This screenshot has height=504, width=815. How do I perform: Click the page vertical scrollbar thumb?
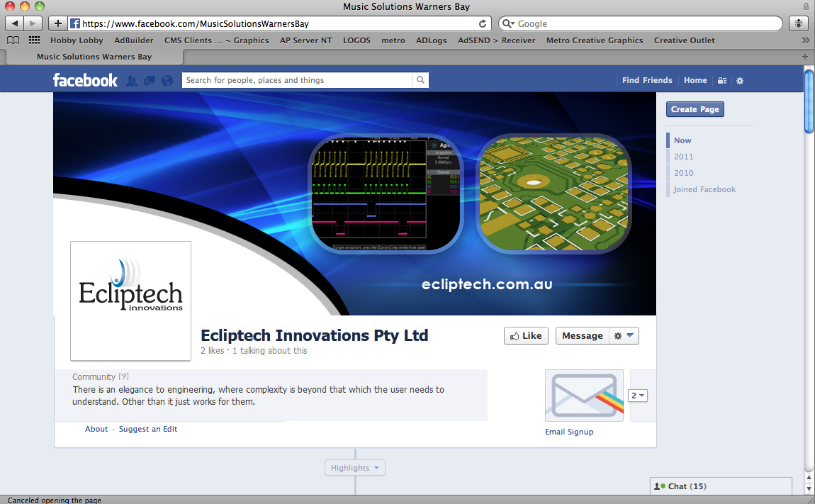pos(809,101)
